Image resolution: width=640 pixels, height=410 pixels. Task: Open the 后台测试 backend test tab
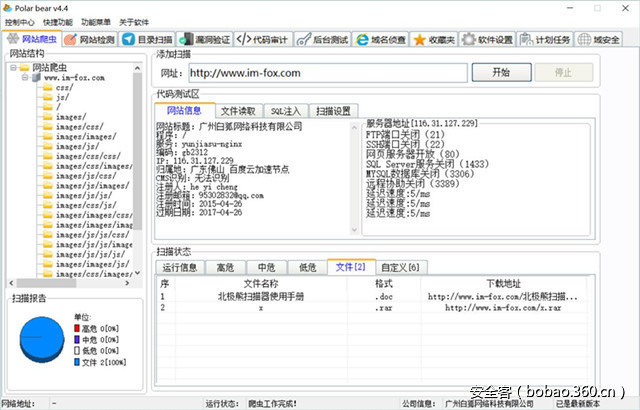pos(322,40)
